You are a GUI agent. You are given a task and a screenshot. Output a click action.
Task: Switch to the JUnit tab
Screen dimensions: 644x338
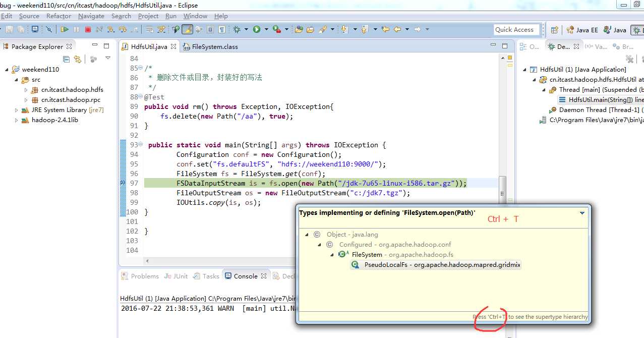point(175,276)
